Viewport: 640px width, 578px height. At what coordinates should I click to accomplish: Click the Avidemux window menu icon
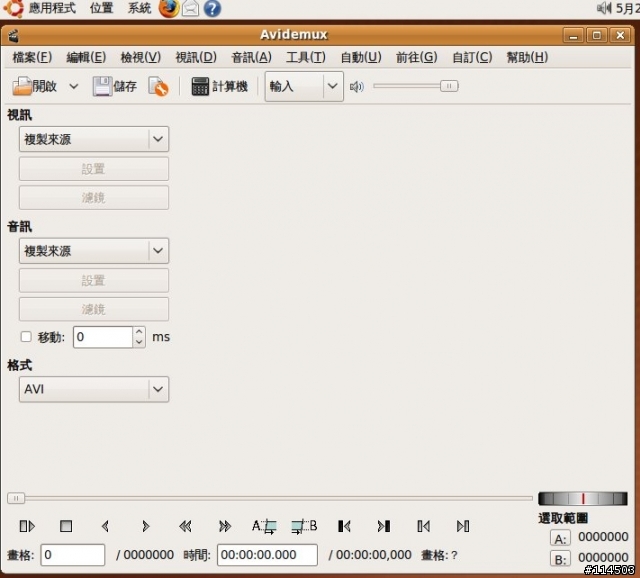(13, 36)
